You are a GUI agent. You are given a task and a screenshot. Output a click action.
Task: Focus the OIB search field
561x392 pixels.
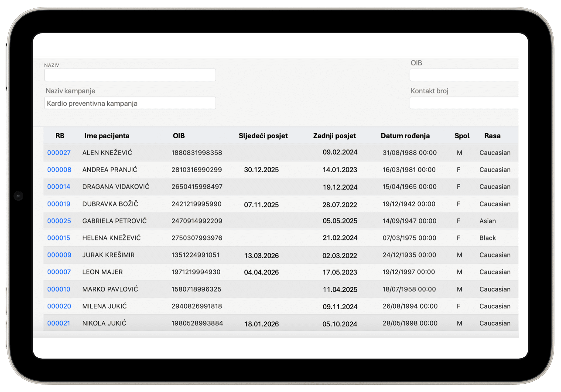pyautogui.click(x=464, y=75)
